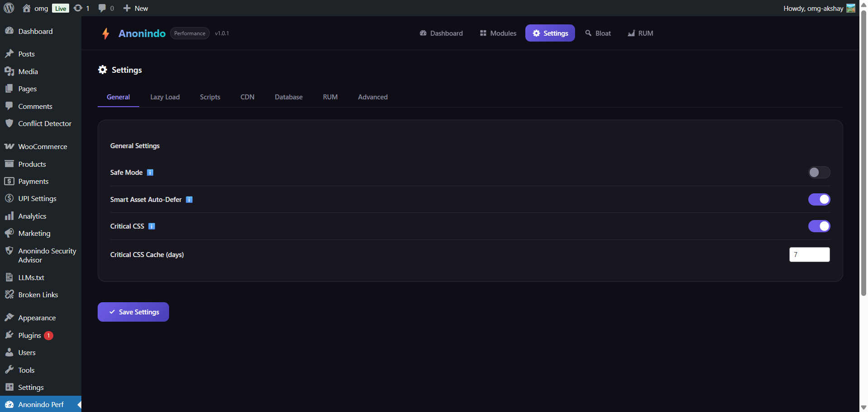Screen dimensions: 868x412
Task: Go to Dashboard in Anonindo top nav
Action: click(x=441, y=33)
